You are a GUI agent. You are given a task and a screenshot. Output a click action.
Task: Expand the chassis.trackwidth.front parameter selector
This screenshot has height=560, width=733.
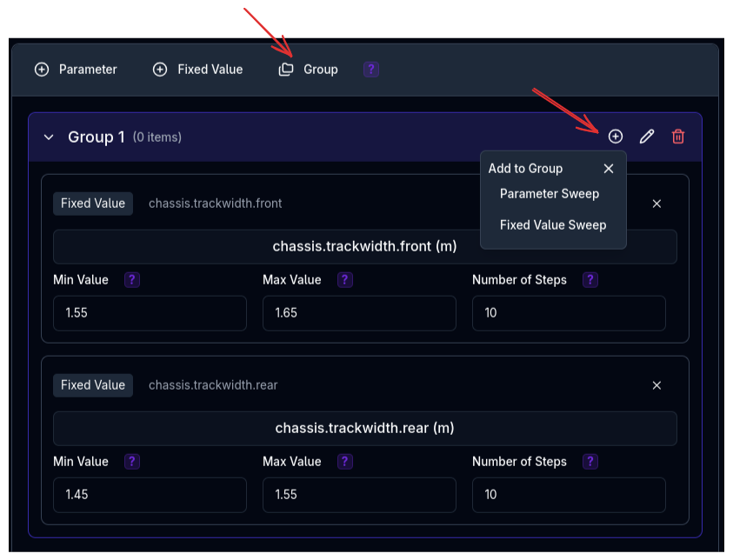pyautogui.click(x=364, y=246)
